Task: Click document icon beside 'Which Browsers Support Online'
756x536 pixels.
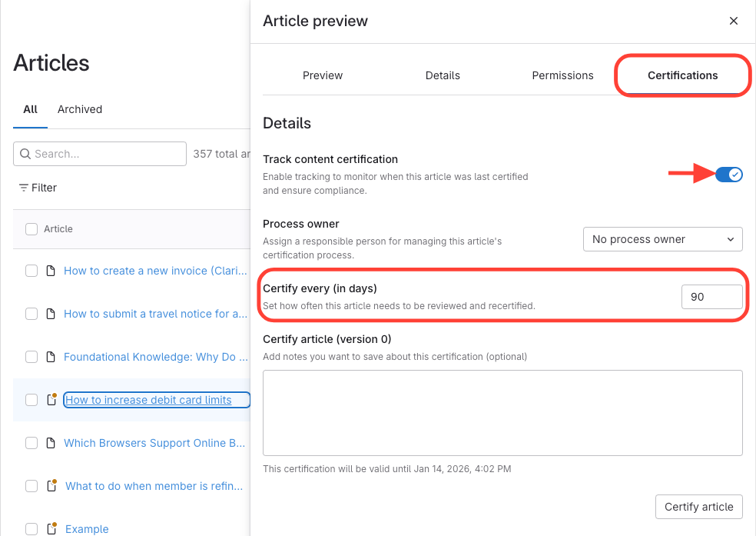Action: [x=51, y=443]
